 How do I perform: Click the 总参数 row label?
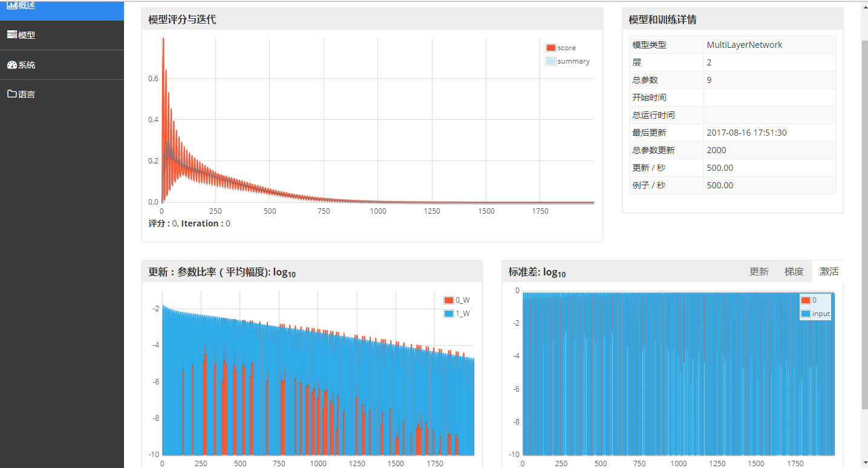(645, 80)
